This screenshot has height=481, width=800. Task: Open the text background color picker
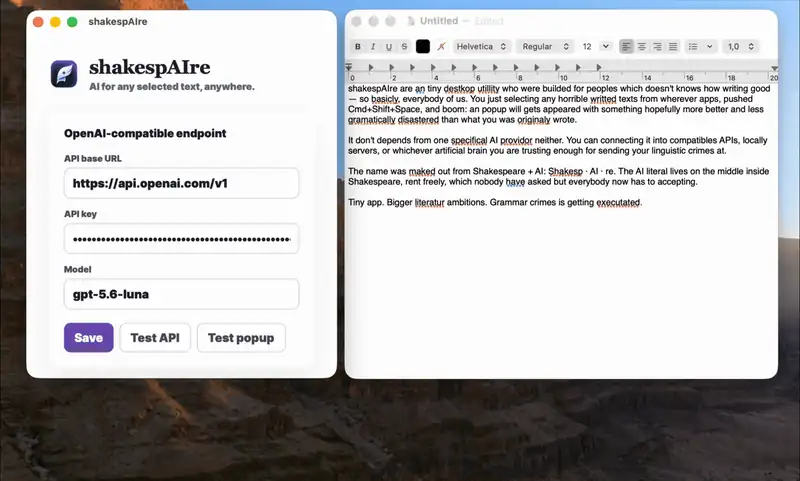tap(441, 46)
